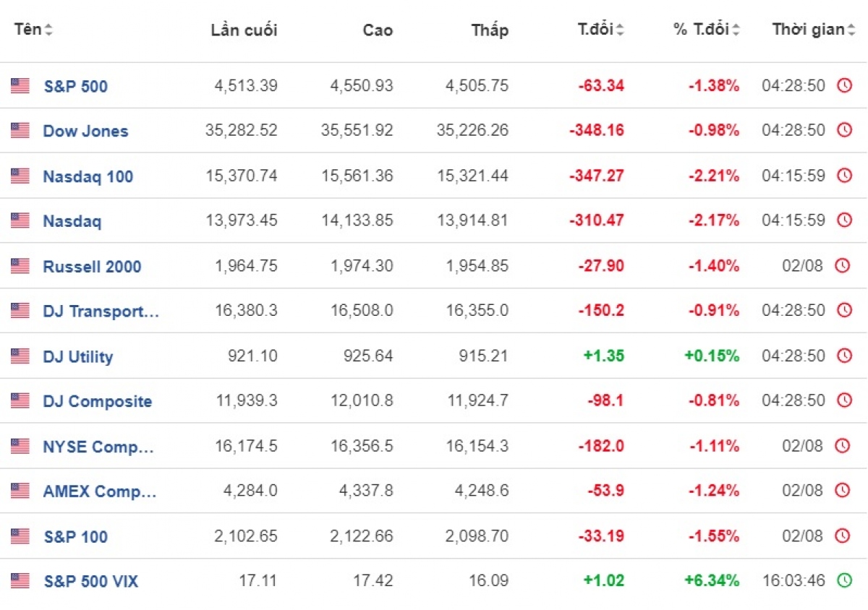868x610 pixels.
Task: Open the Nasdaq 100 index page
Action: point(88,176)
